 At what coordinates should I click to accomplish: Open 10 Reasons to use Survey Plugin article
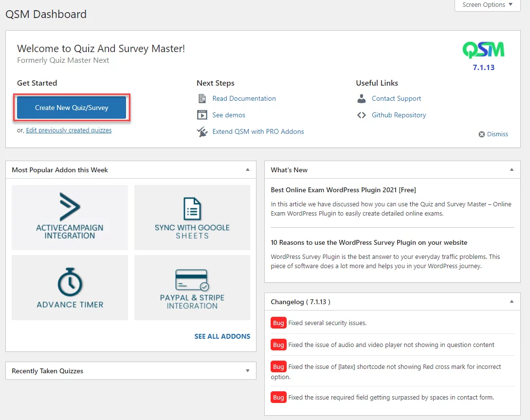coord(369,242)
